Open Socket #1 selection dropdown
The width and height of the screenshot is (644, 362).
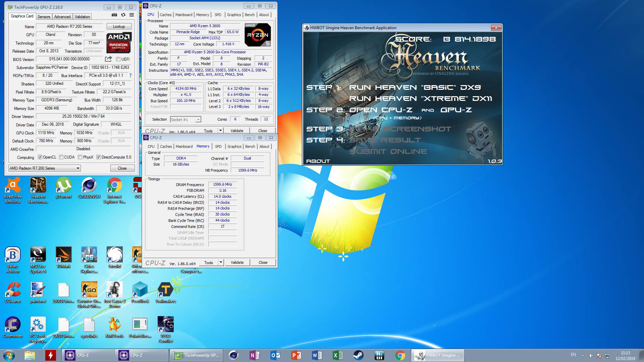pyautogui.click(x=185, y=120)
